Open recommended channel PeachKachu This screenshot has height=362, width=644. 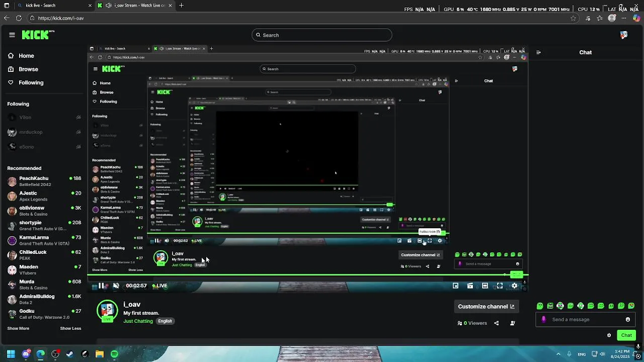click(44, 181)
